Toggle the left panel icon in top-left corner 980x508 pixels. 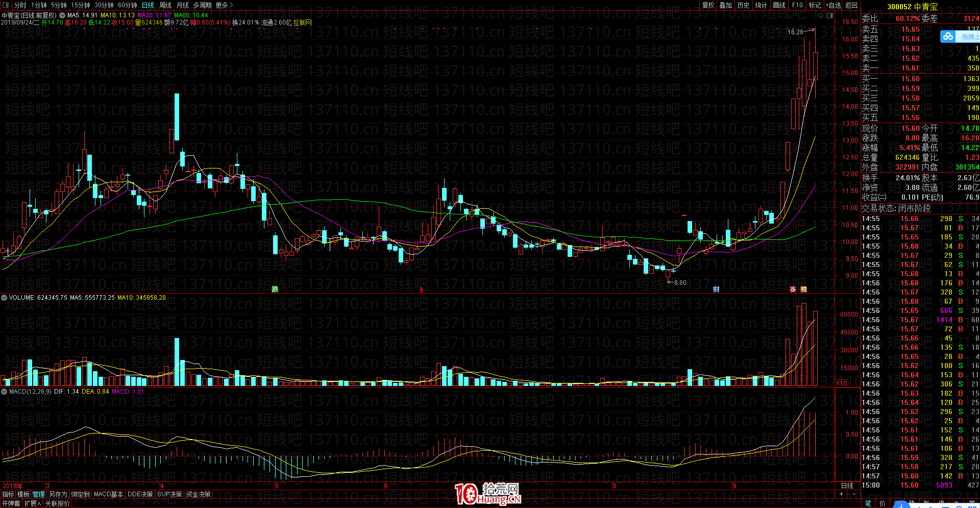click(6, 5)
